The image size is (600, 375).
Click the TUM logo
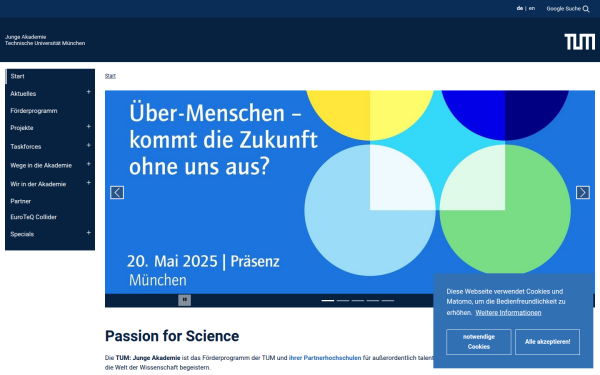[x=580, y=42]
